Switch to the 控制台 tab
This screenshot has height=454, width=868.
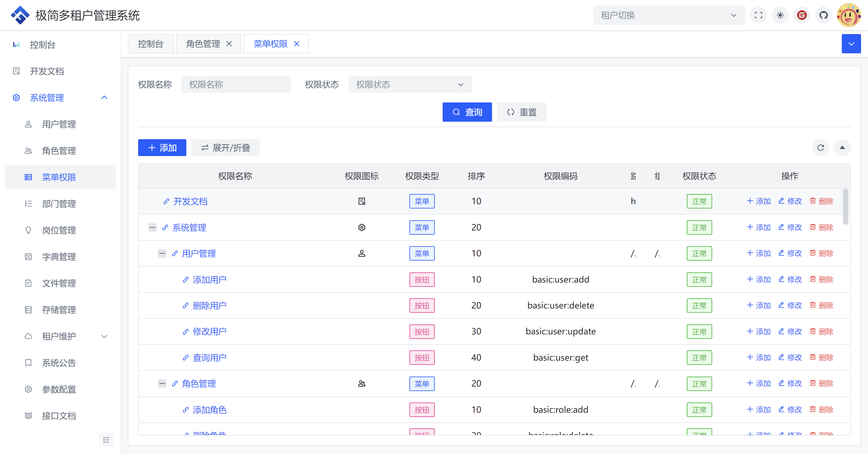(150, 44)
